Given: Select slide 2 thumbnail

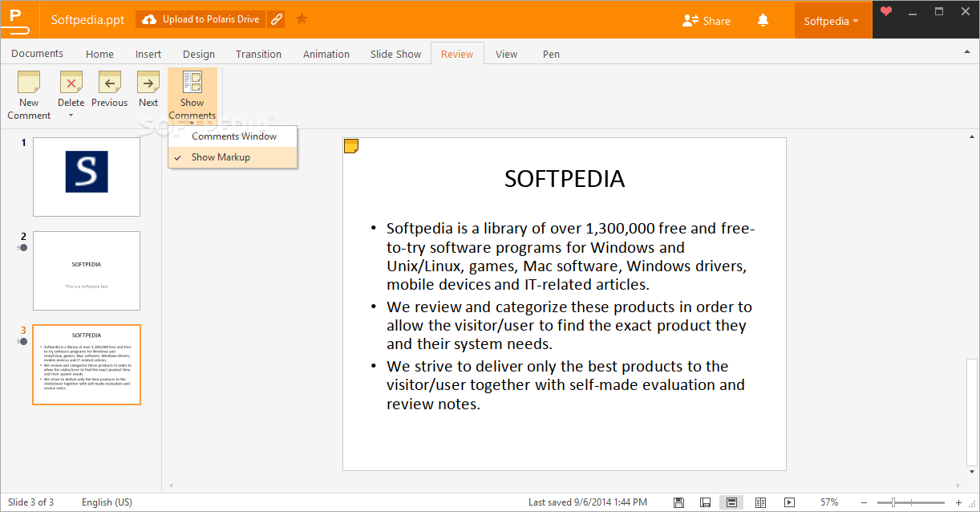Looking at the screenshot, I should 87,270.
